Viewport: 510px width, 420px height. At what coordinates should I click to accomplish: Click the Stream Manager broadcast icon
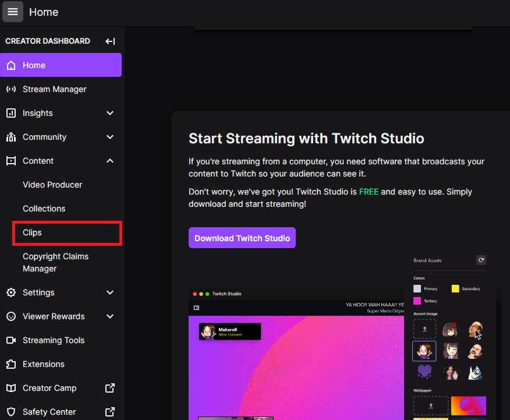(x=11, y=89)
